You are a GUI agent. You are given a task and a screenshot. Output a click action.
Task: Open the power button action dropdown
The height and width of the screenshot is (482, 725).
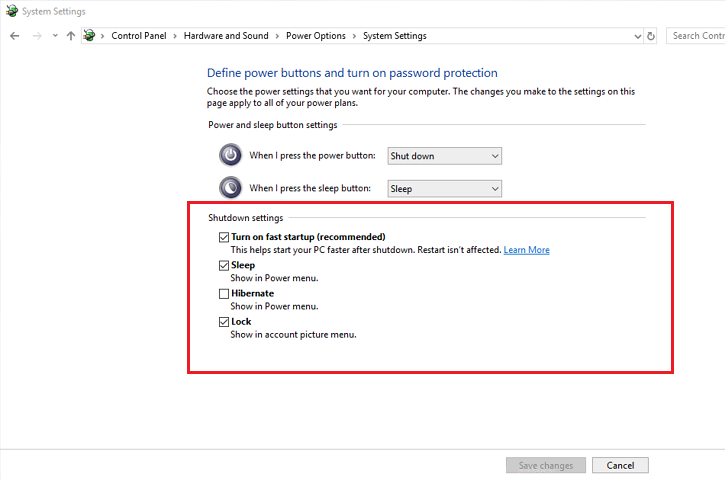(x=444, y=156)
